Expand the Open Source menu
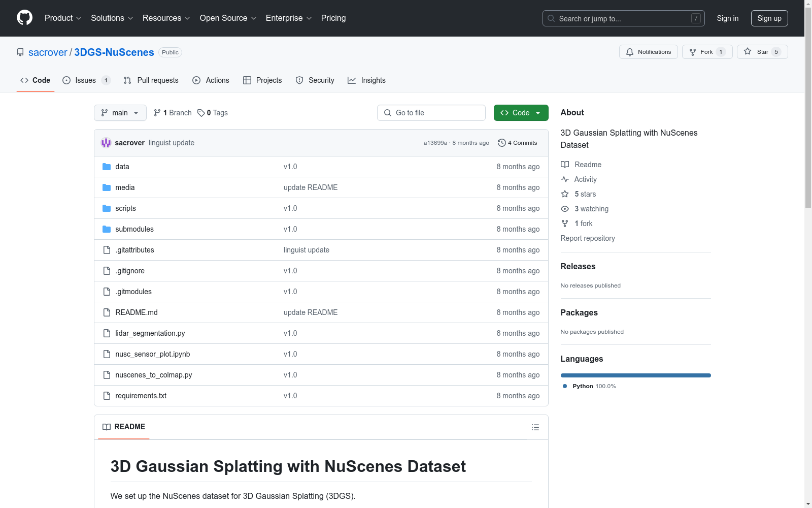 (228, 18)
